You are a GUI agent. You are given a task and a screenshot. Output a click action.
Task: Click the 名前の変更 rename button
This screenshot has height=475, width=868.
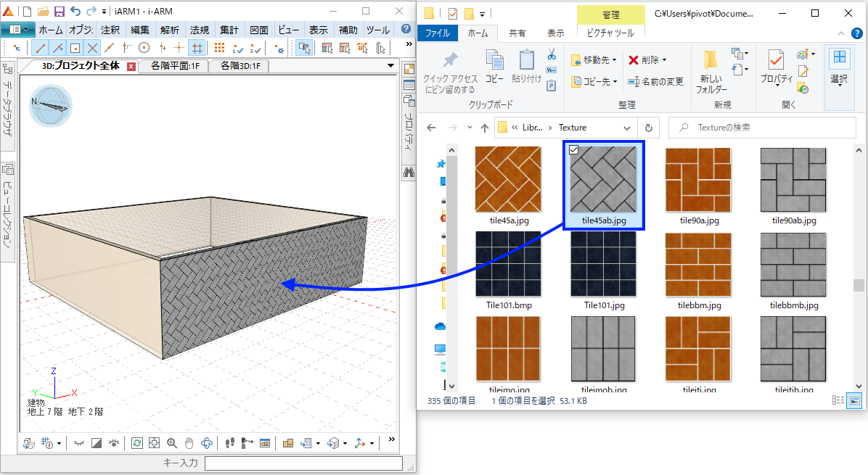pos(656,82)
